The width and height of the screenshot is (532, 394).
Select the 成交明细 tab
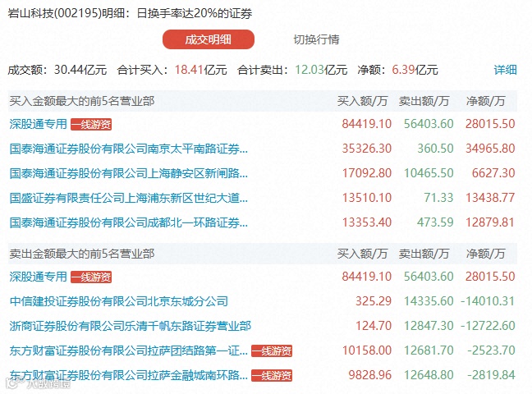coord(209,39)
